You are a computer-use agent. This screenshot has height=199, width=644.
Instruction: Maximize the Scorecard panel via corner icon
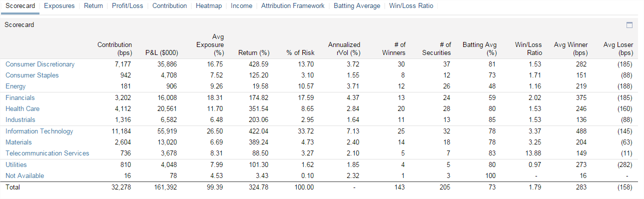pyautogui.click(x=629, y=25)
